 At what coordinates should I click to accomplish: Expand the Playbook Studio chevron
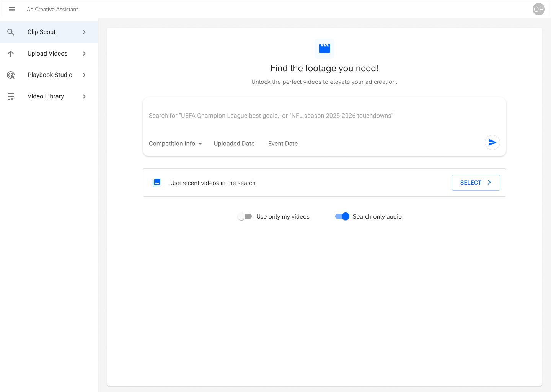pyautogui.click(x=84, y=75)
